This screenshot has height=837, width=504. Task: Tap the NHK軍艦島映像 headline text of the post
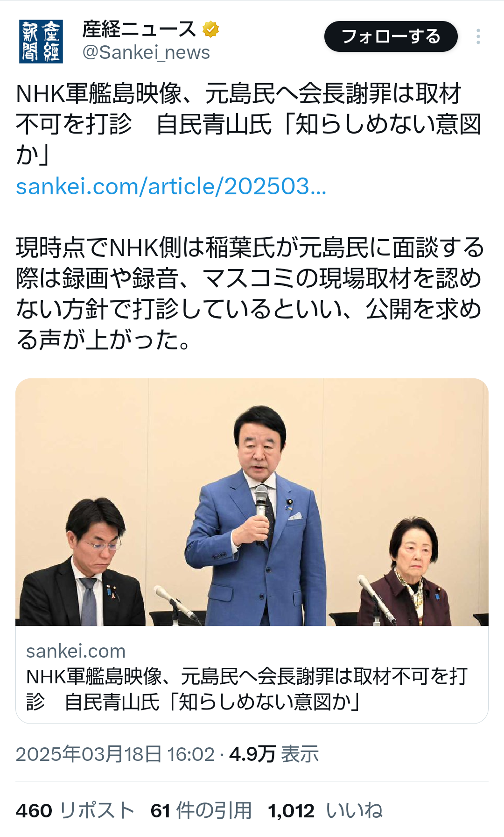249,124
